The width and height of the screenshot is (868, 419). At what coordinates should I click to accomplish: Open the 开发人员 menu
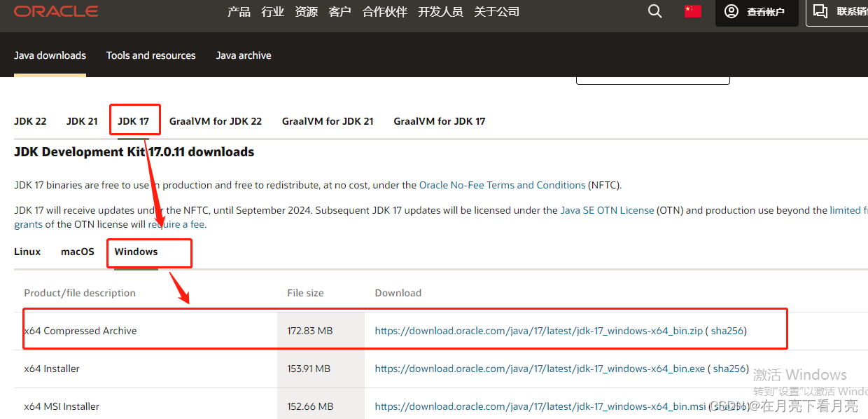pyautogui.click(x=440, y=12)
